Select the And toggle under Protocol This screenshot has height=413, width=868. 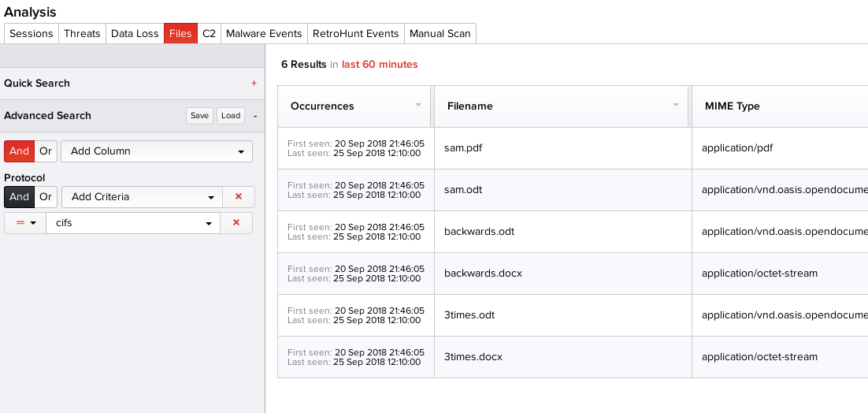click(19, 197)
